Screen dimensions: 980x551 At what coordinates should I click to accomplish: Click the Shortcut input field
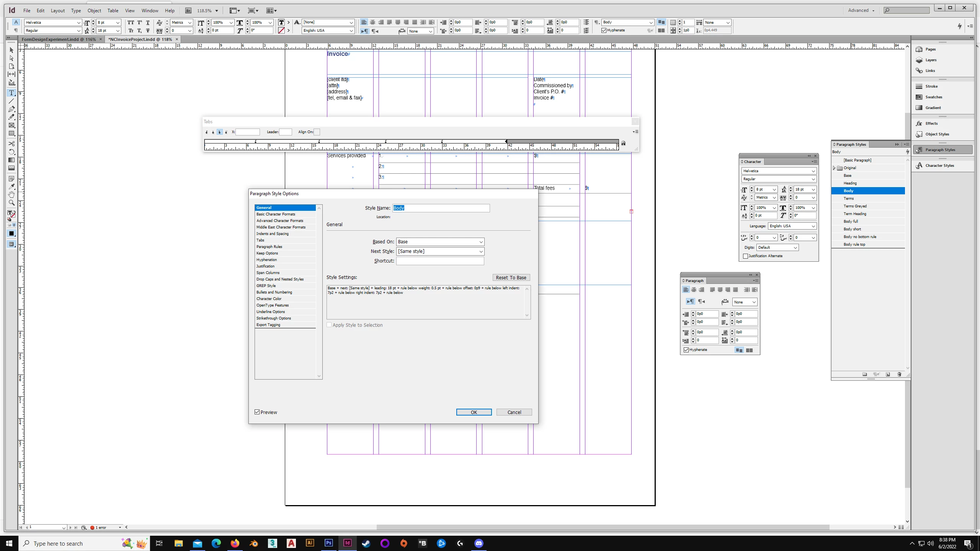pos(440,261)
